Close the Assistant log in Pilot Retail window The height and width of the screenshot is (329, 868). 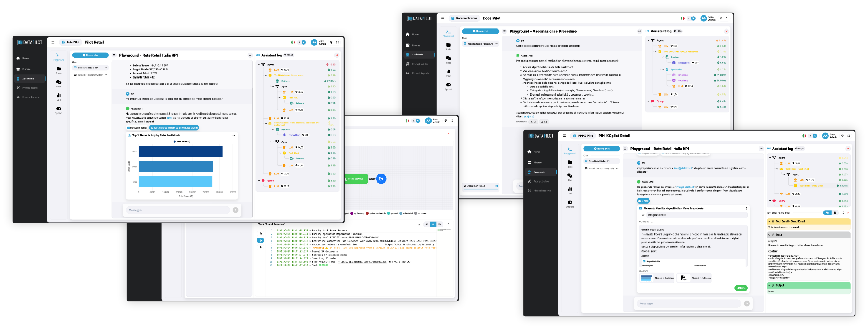(337, 55)
